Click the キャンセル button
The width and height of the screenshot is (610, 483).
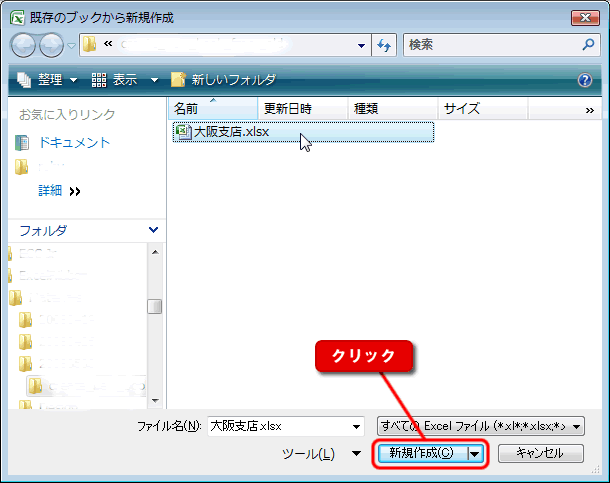(x=539, y=453)
